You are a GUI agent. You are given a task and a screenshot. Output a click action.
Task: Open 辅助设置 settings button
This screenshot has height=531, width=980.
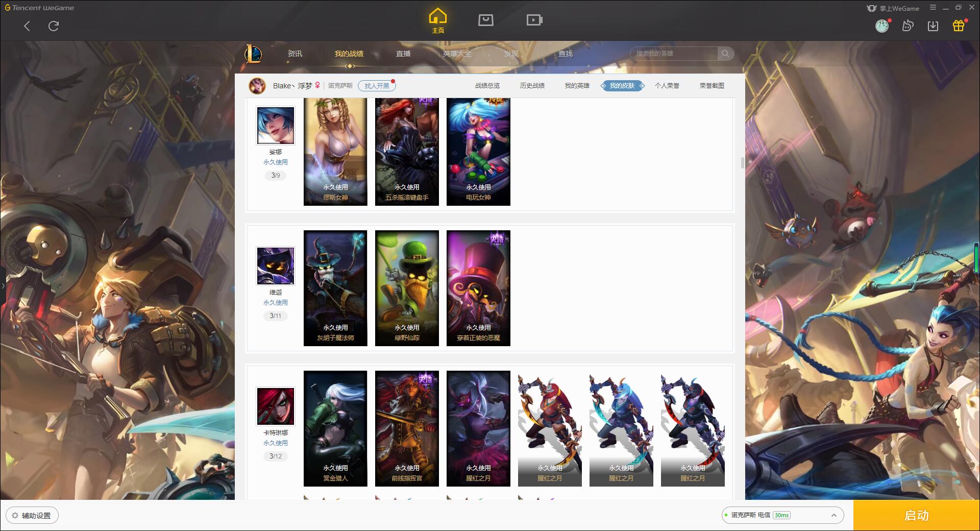pyautogui.click(x=32, y=516)
